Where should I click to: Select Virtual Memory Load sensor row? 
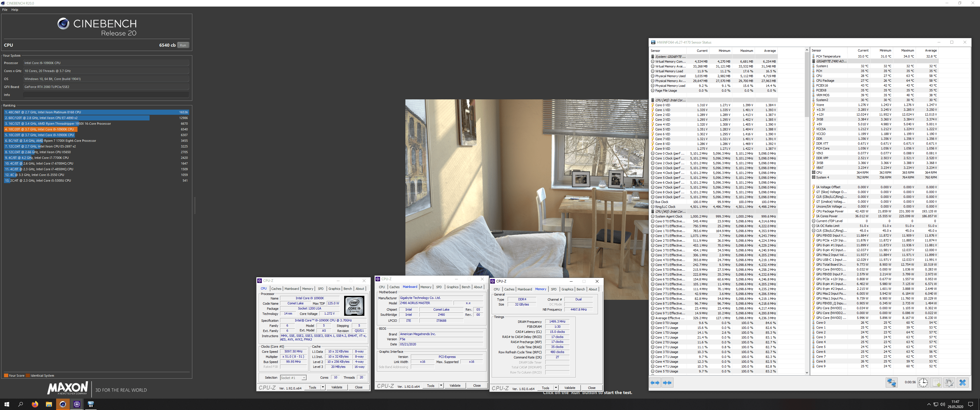point(714,71)
